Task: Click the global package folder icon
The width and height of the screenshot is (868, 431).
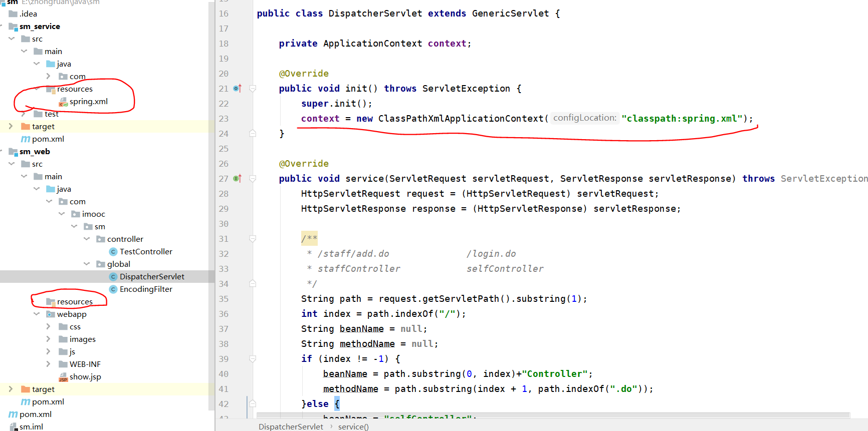Action: click(x=101, y=264)
